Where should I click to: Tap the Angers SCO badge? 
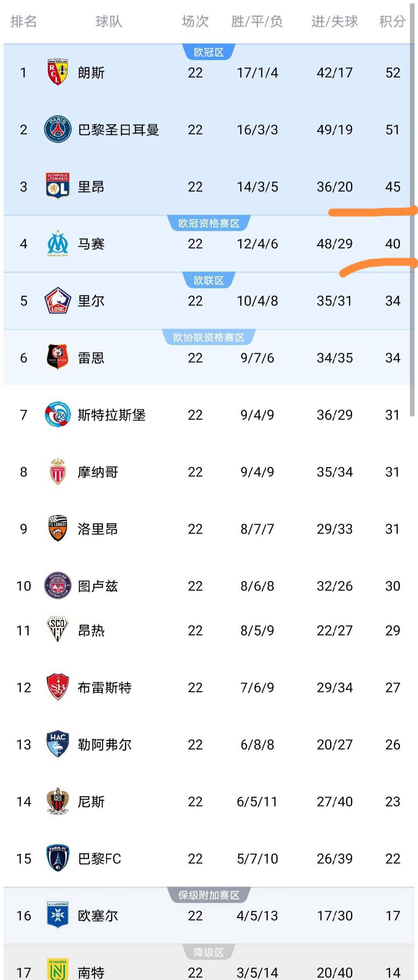coord(58,630)
